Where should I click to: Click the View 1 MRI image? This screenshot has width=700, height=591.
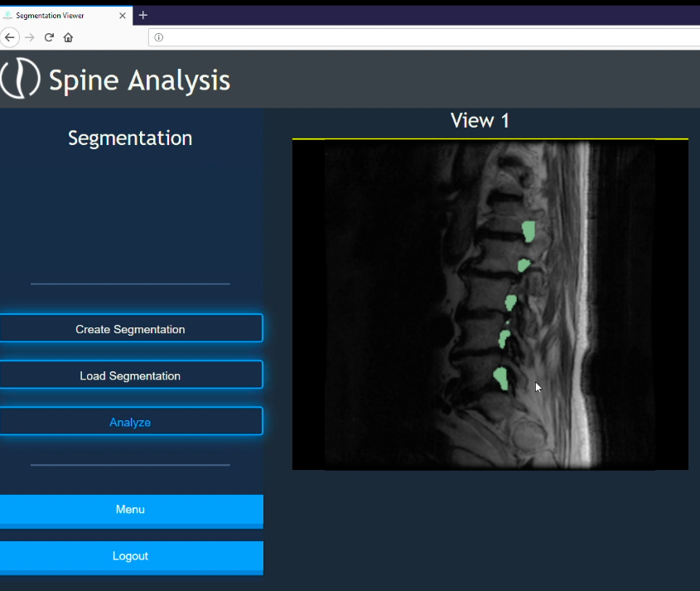point(490,305)
